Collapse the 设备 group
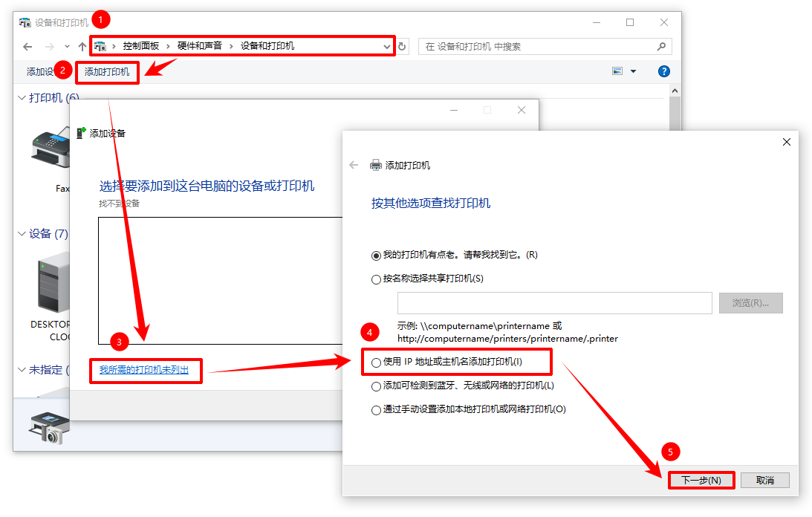Viewport: 812px width, 517px height. click(x=22, y=234)
